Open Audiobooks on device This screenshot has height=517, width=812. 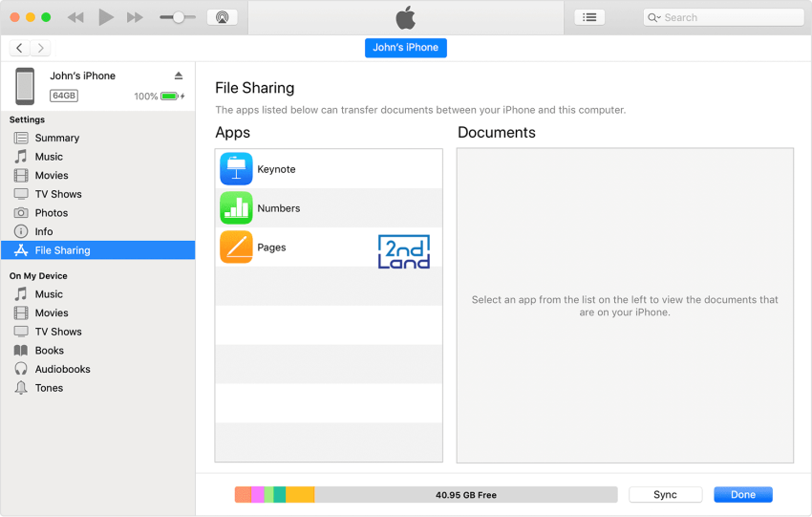click(x=97, y=369)
